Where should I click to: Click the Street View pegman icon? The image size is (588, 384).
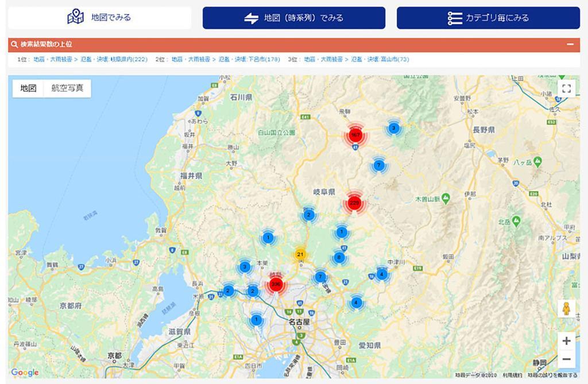566,309
